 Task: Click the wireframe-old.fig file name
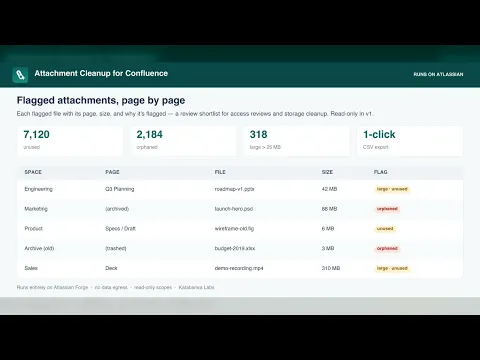click(234, 229)
